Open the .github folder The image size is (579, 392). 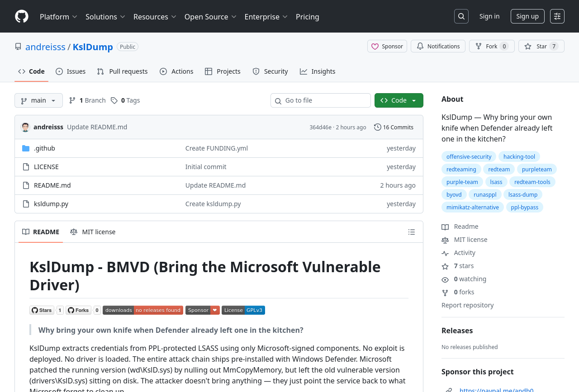click(44, 148)
